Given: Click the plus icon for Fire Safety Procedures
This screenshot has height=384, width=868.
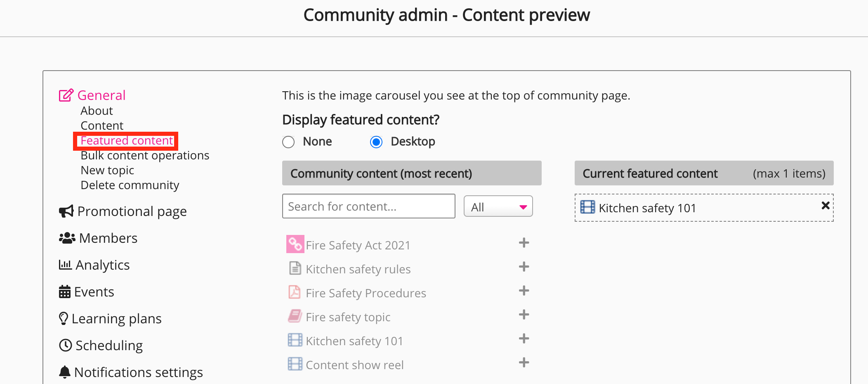Looking at the screenshot, I should coord(524,291).
